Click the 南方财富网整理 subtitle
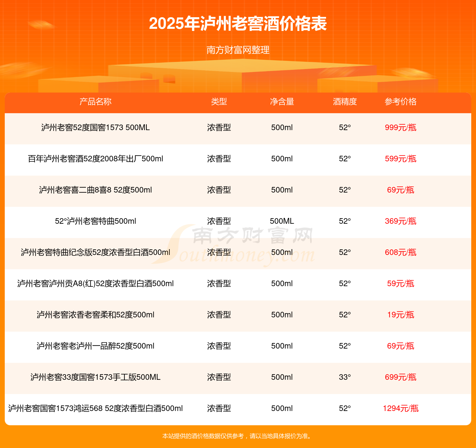The image size is (476, 448). pyautogui.click(x=238, y=50)
